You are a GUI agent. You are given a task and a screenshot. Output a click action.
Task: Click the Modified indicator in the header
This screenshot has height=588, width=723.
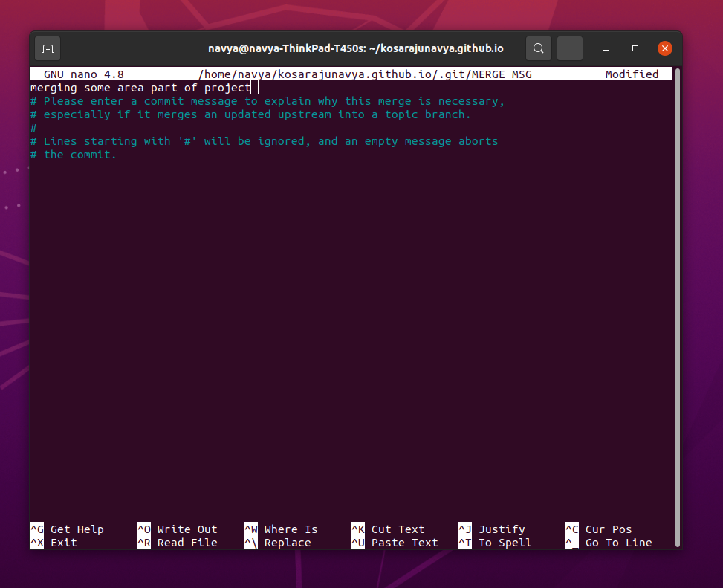[x=632, y=74]
